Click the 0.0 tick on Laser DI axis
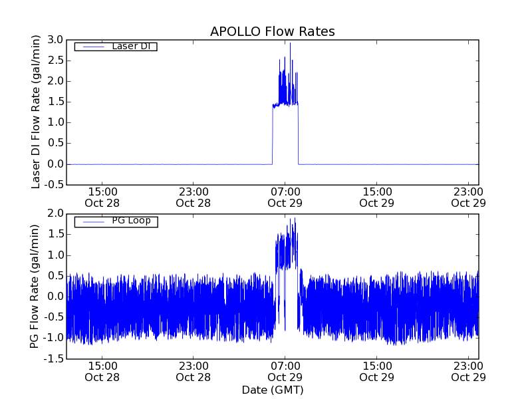 pos(55,164)
